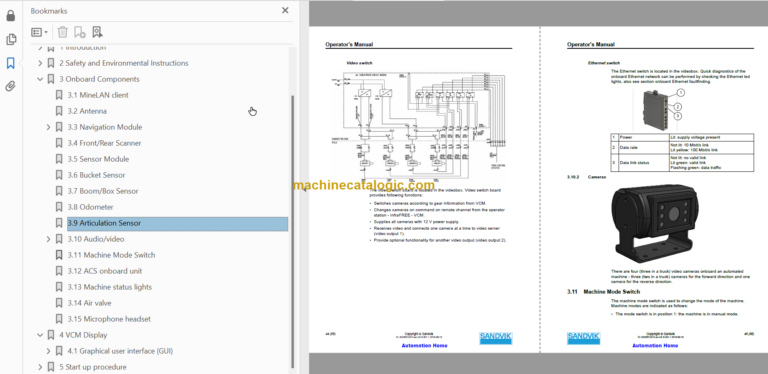Collapse the 3 Onboard Components section

[40, 79]
